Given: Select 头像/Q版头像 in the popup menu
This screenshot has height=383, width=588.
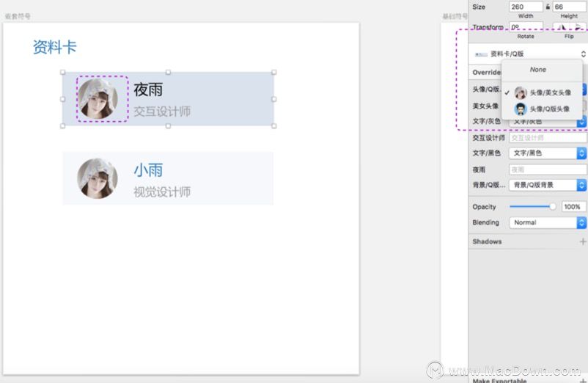Looking at the screenshot, I should [542, 109].
